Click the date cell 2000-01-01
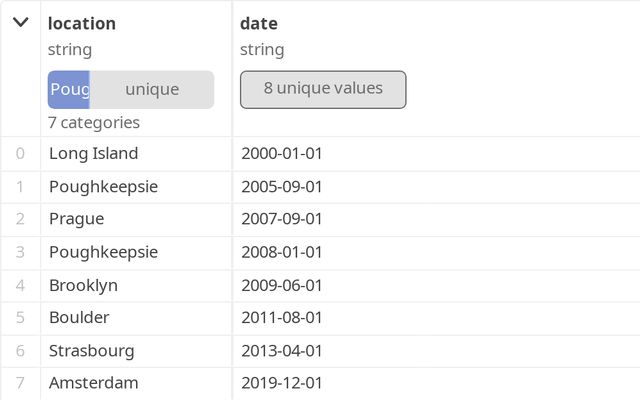640x400 pixels. pyautogui.click(x=282, y=153)
